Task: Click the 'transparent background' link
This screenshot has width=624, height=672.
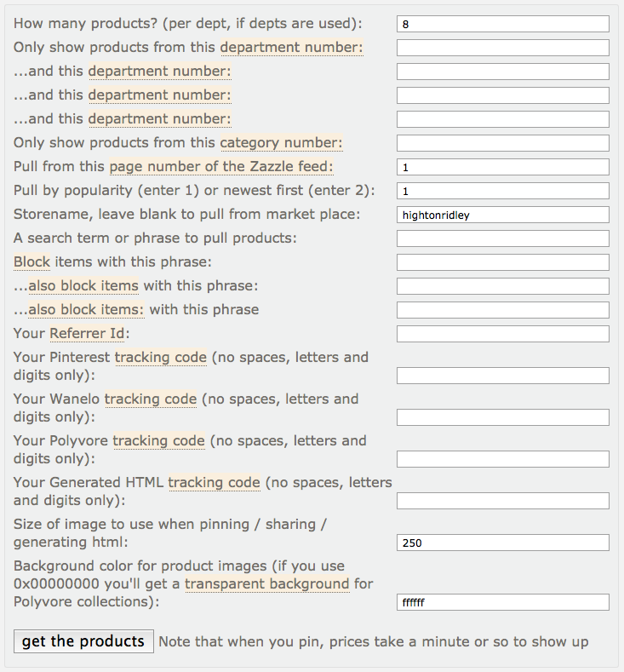Action: (266, 583)
